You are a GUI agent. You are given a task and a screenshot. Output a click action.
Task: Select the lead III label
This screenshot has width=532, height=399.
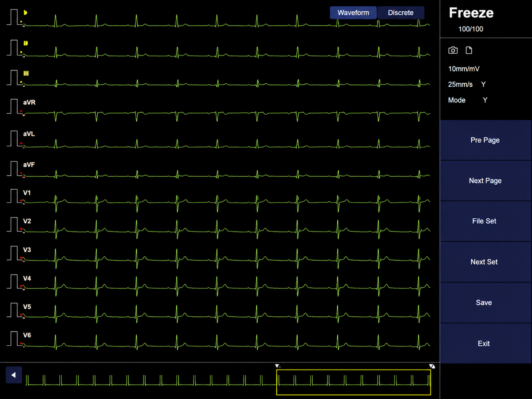(26, 73)
